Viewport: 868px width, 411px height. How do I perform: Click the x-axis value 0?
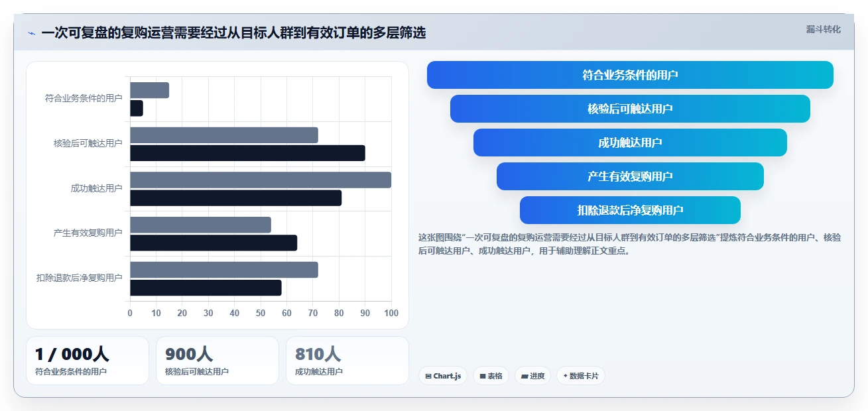(130, 313)
